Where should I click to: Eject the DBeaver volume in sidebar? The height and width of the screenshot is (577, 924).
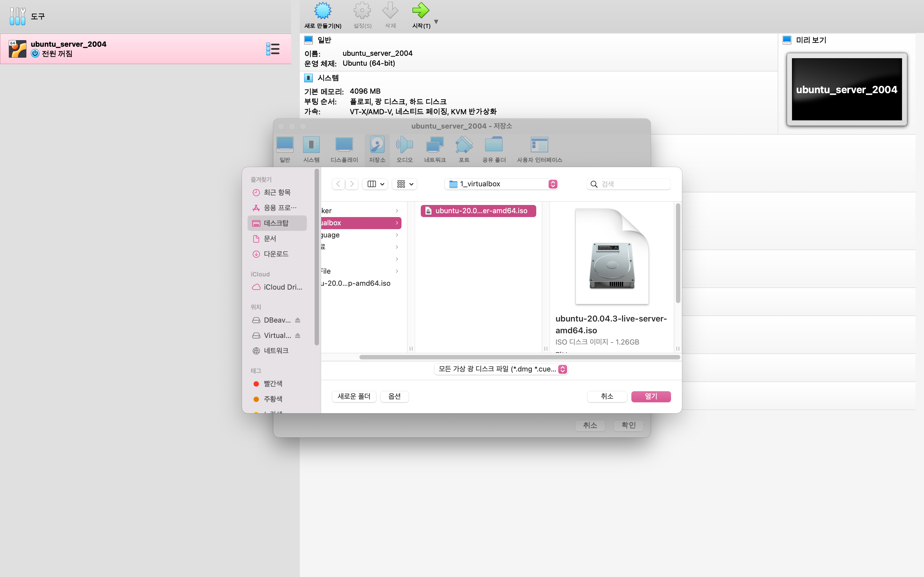(298, 320)
